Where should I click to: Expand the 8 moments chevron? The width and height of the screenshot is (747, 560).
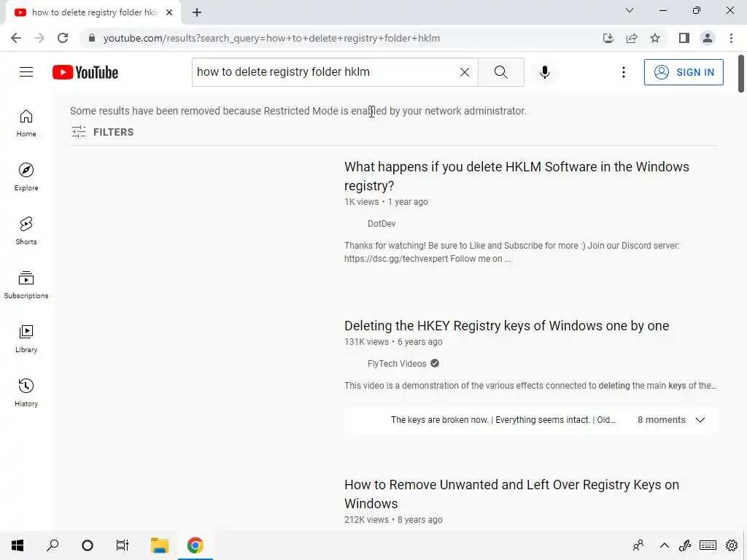[x=700, y=420]
